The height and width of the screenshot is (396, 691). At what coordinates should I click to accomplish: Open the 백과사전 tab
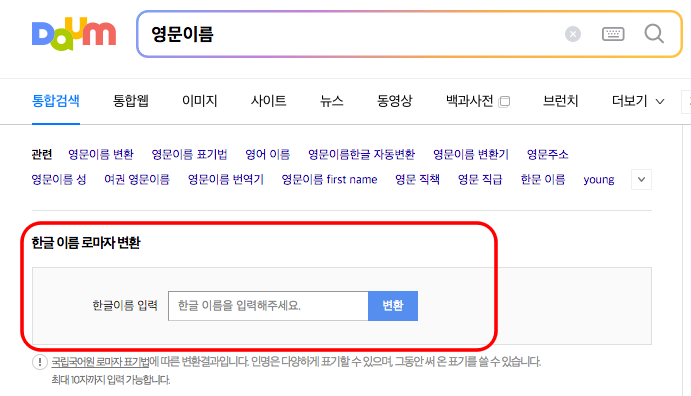(469, 101)
